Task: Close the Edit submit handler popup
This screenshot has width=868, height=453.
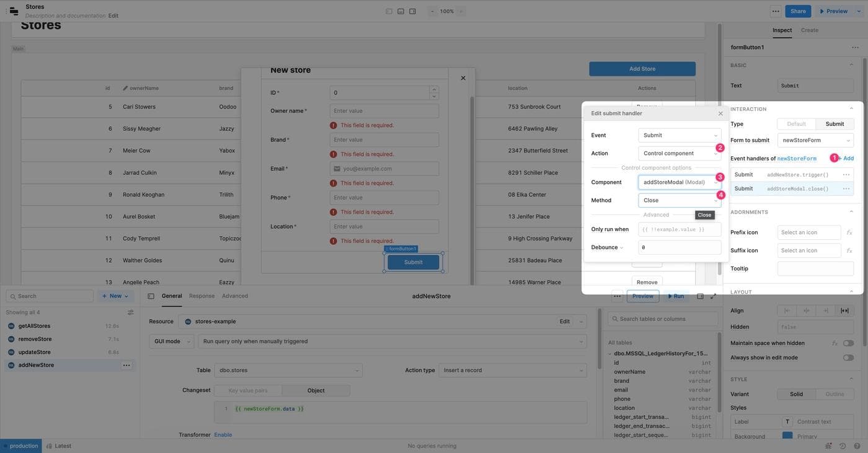Action: pos(720,113)
